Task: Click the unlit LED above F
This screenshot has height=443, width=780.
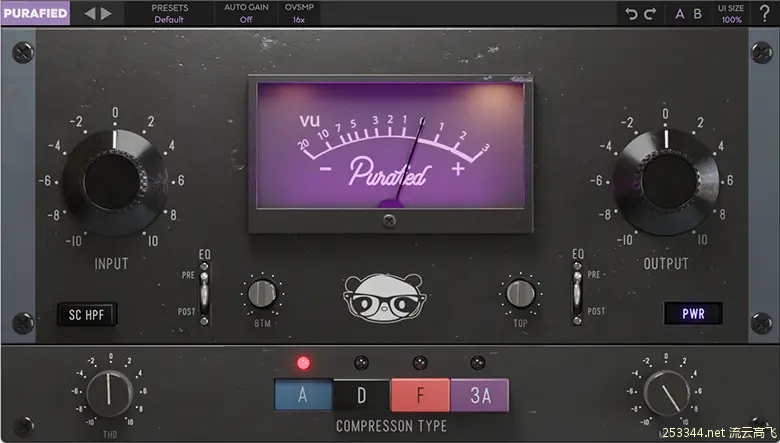Action: (420, 363)
